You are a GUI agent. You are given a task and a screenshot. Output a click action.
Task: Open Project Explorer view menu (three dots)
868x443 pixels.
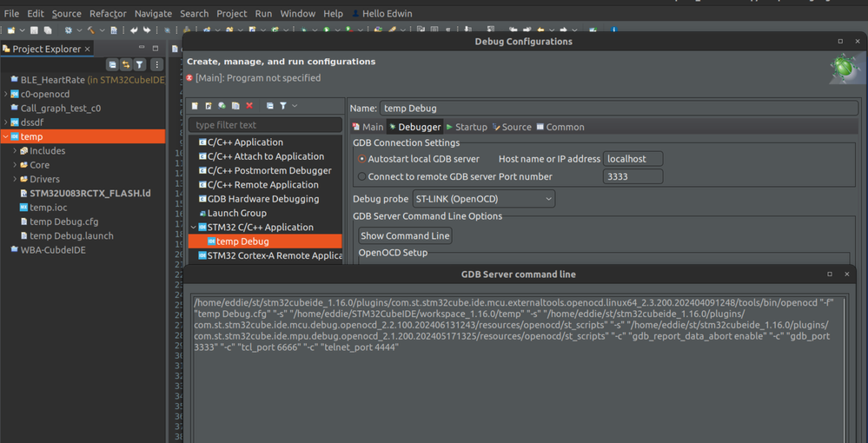pyautogui.click(x=156, y=65)
